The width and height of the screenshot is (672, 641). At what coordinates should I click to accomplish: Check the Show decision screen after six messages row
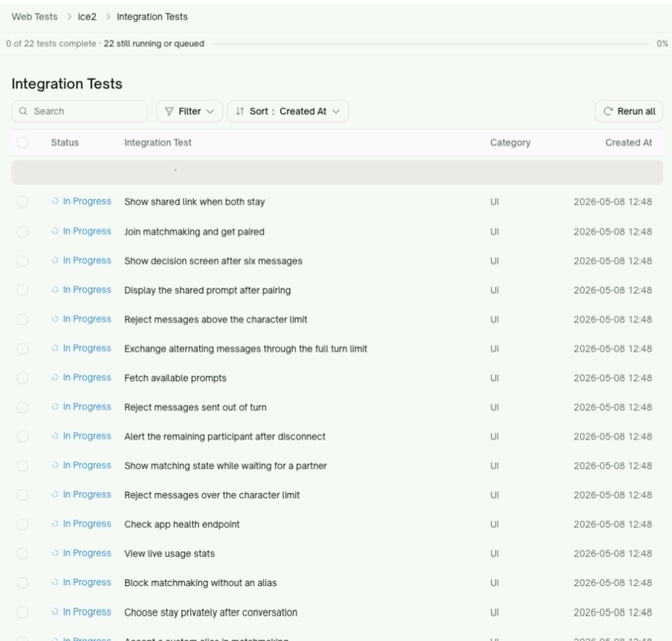[23, 261]
